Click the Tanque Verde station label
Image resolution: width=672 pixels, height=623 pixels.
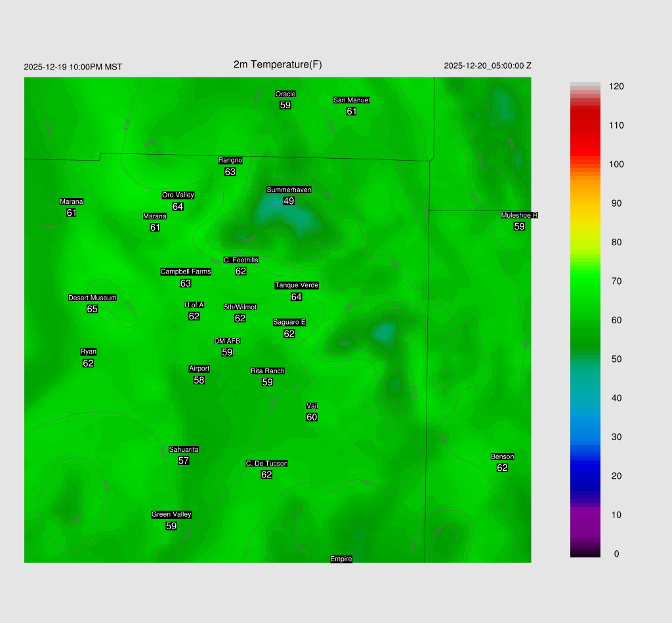point(297,285)
